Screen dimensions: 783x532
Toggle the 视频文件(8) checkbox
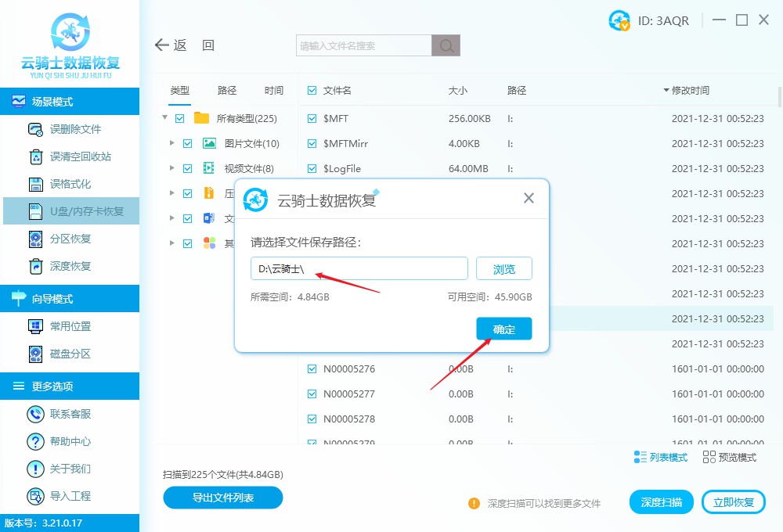[188, 169]
